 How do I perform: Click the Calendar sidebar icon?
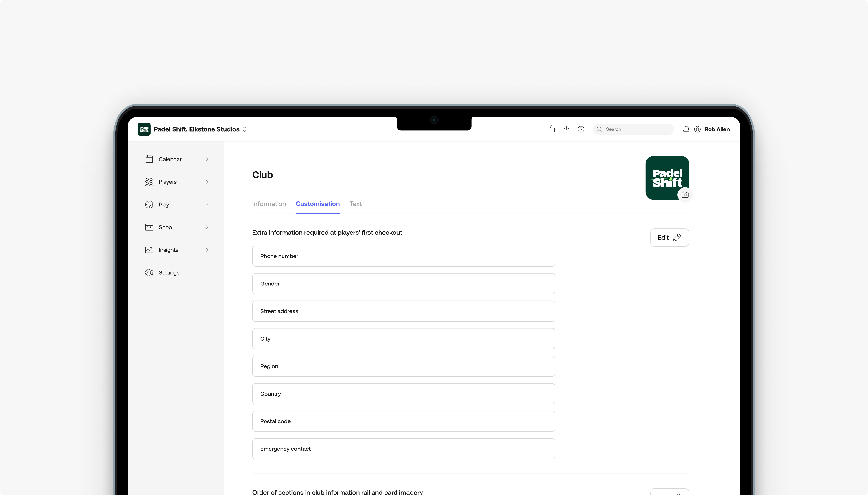pyautogui.click(x=149, y=159)
